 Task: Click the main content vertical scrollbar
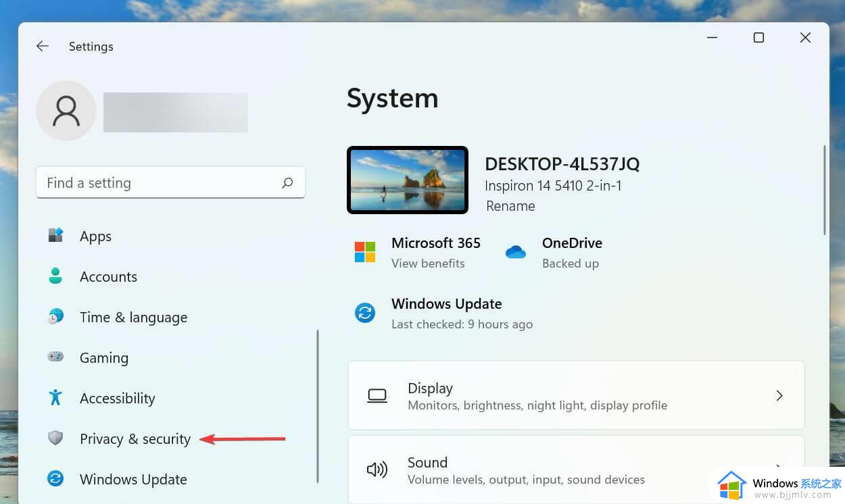(824, 190)
